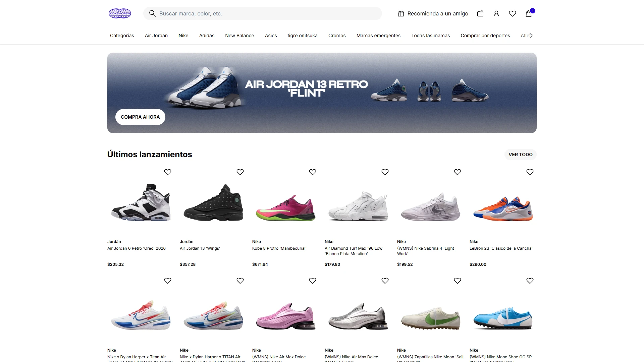Click Recomienda a un amigo link
644x362 pixels.
(438, 13)
